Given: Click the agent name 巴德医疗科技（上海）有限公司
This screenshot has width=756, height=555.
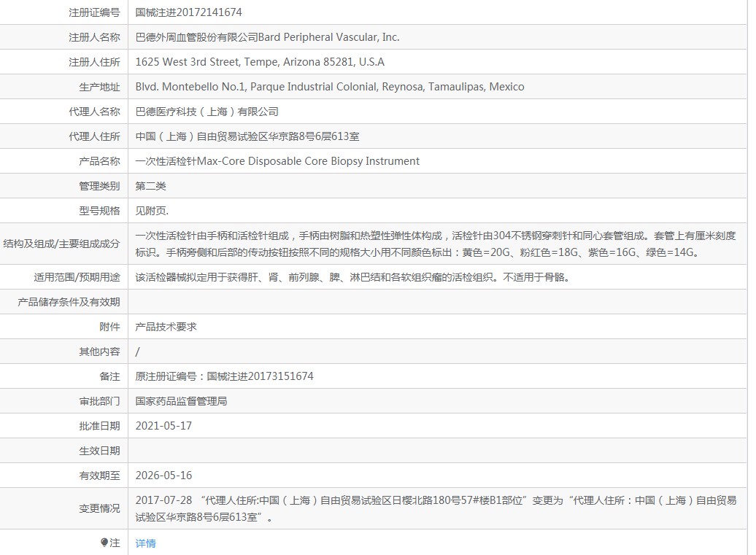Looking at the screenshot, I should (x=207, y=112).
